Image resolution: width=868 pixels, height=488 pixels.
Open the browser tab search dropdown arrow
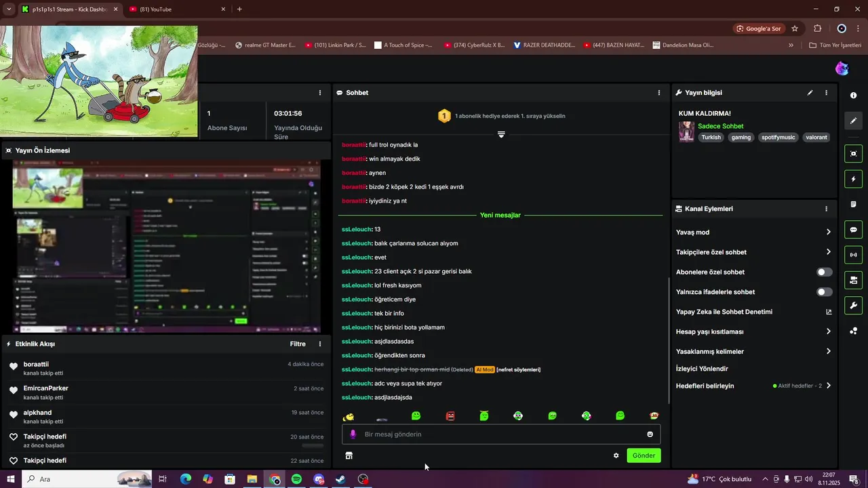click(x=9, y=9)
